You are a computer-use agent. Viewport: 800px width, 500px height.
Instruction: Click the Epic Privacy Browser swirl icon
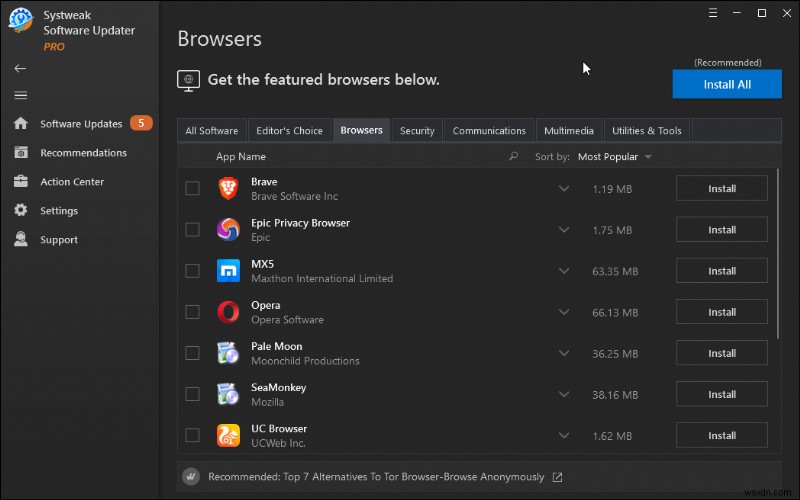[228, 230]
